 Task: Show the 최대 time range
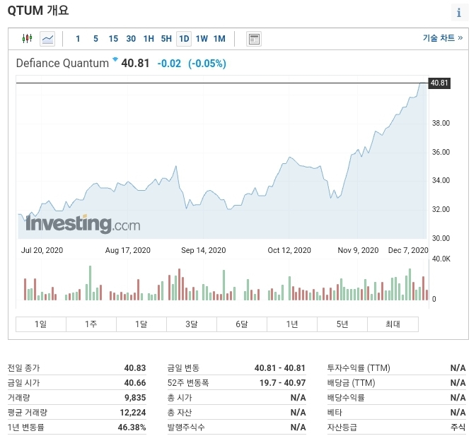click(393, 324)
